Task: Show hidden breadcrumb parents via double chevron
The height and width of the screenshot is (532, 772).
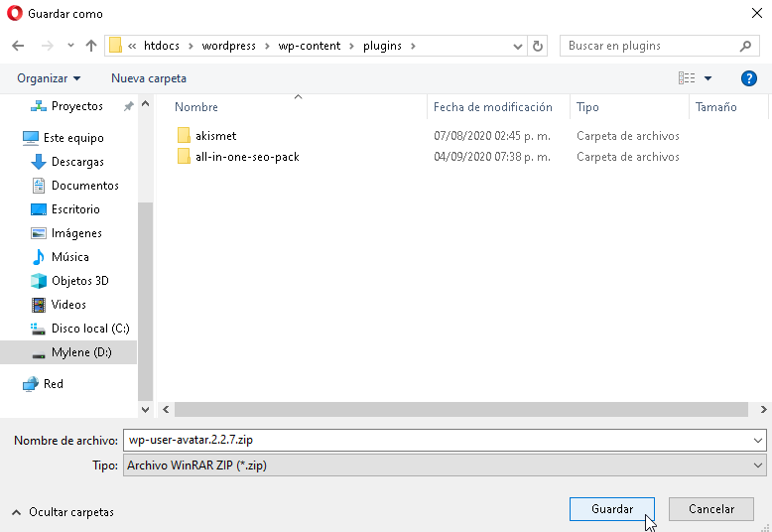Action: point(132,47)
